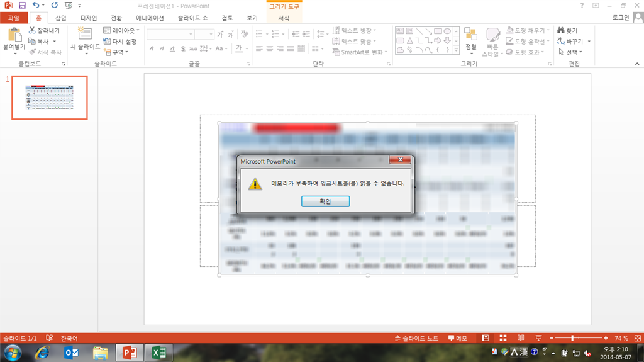Open 텍스트 방향 dropdown
This screenshot has height=362, width=644.
pyautogui.click(x=354, y=30)
